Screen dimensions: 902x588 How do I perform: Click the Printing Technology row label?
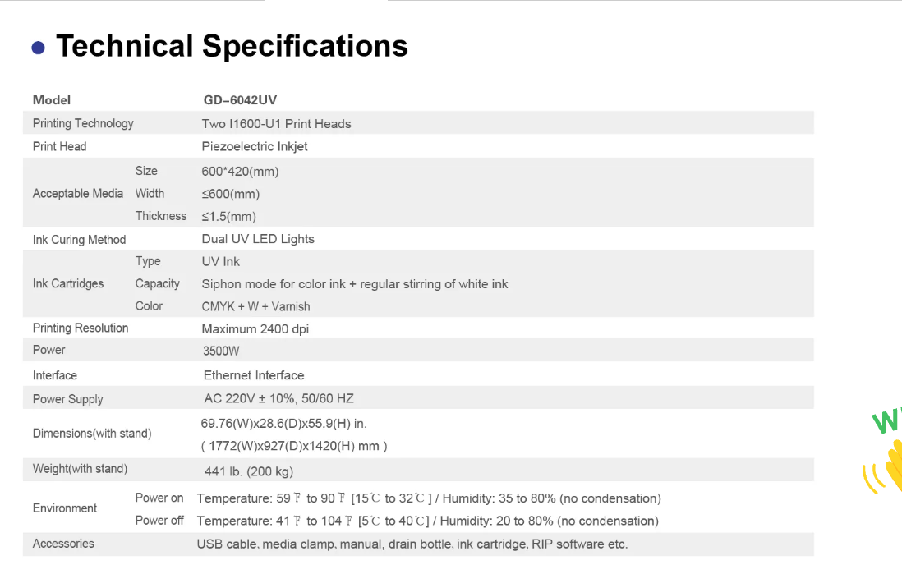click(83, 123)
